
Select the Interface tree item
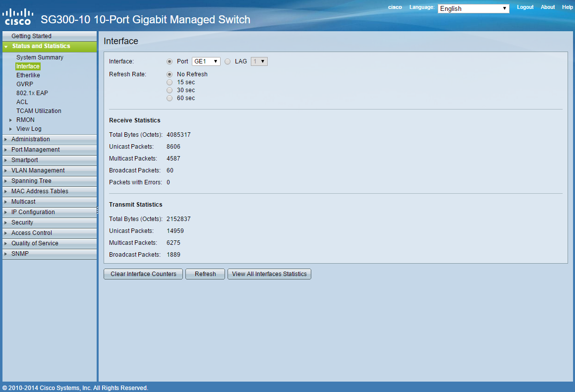pos(28,66)
